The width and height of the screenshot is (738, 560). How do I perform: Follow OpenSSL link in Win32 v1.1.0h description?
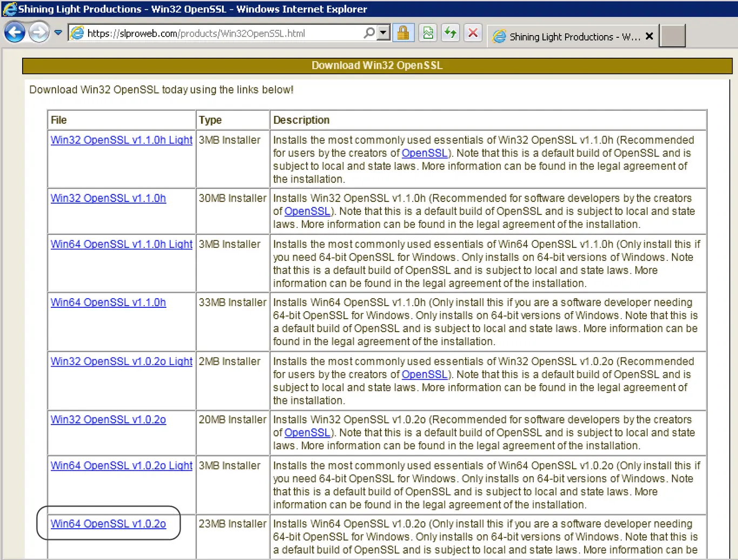[x=307, y=211]
